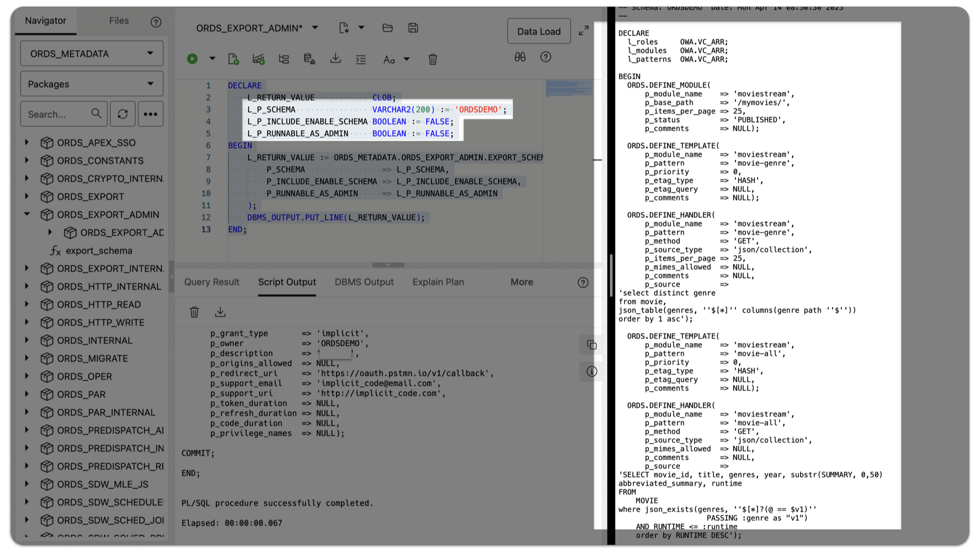Open the DBMS Output tab
The height and width of the screenshot is (551, 980).
click(364, 282)
